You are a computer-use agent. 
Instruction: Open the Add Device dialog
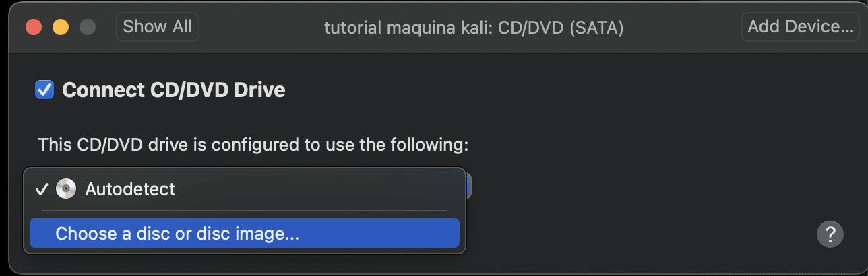click(801, 27)
